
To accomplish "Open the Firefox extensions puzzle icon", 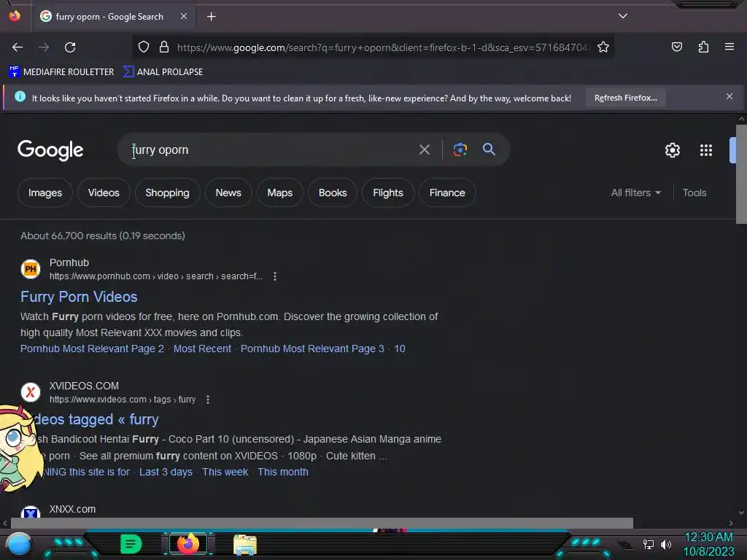I will [703, 47].
